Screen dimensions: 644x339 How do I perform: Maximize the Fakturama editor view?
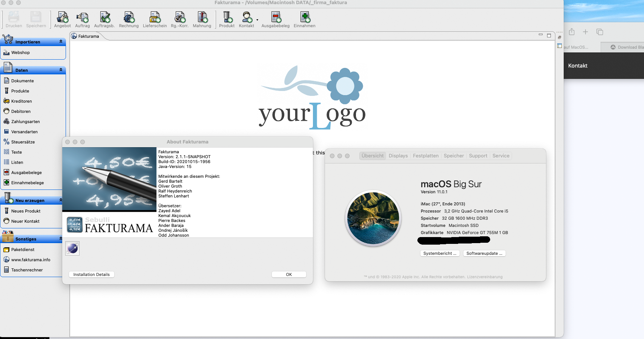click(549, 35)
